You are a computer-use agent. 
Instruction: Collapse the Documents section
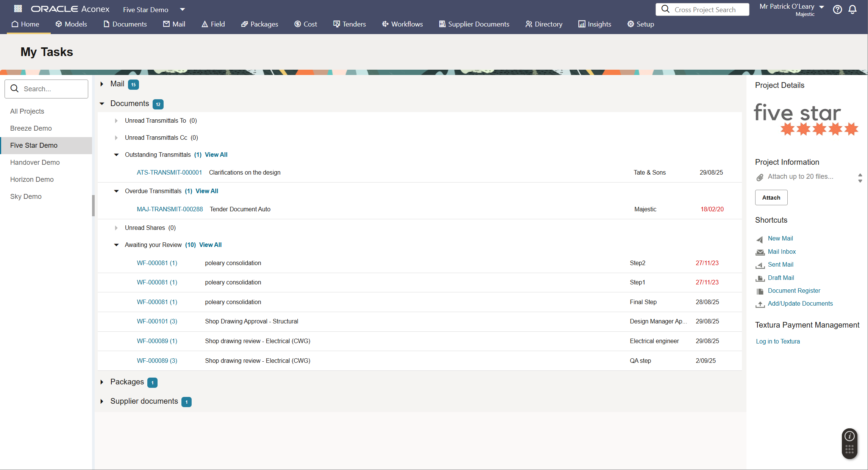[102, 104]
